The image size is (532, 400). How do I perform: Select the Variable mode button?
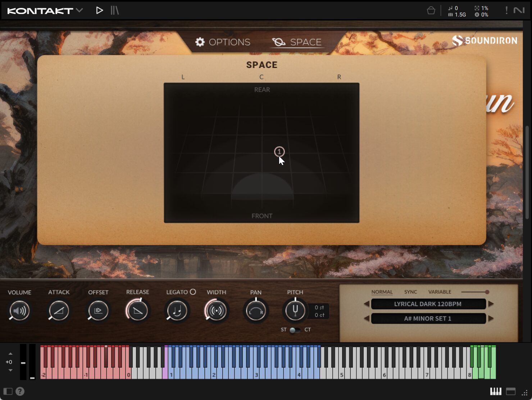[440, 292]
